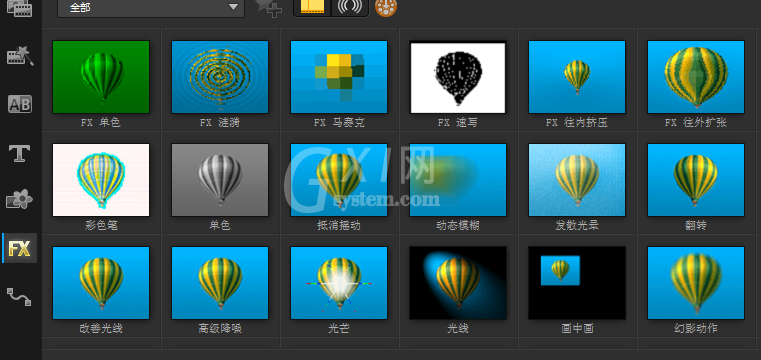The width and height of the screenshot is (761, 360).
Task: Select the 改善光线 enhance lighting filter thumbnail
Action: point(101,283)
